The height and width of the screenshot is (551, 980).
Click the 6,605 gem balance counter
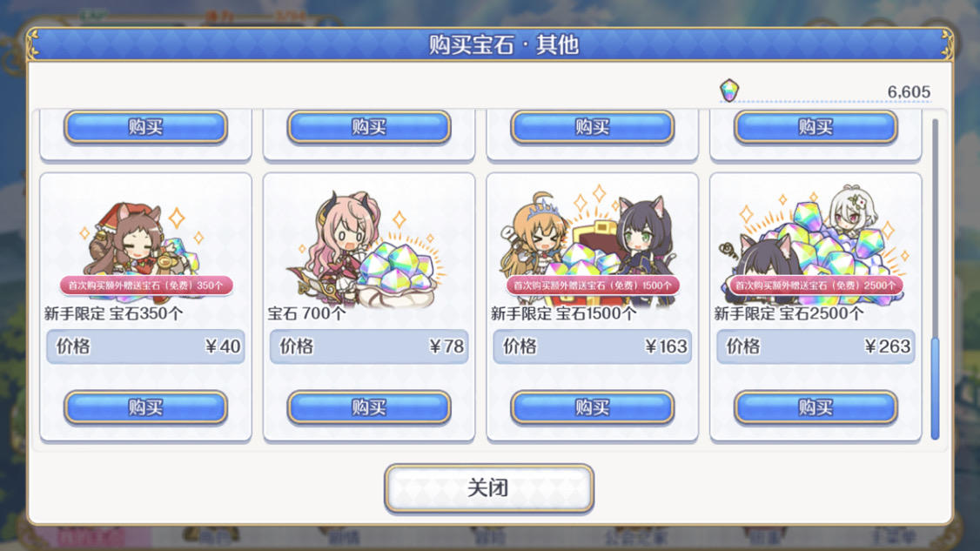point(909,92)
